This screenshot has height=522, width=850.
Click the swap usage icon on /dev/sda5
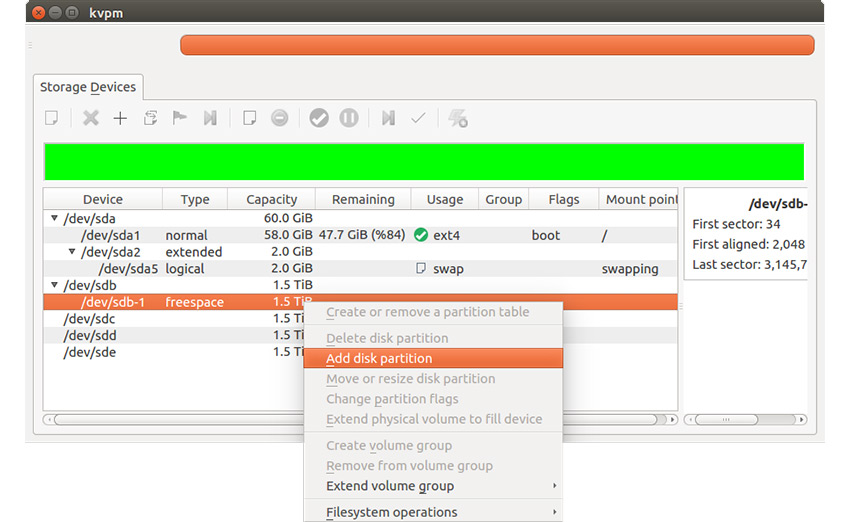pyautogui.click(x=421, y=269)
